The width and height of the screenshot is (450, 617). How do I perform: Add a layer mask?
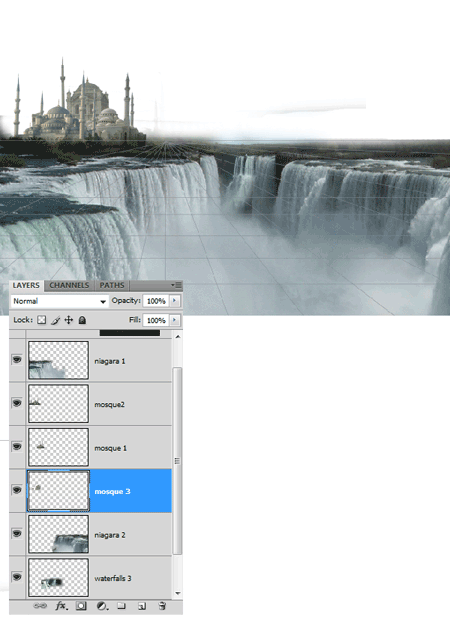pyautogui.click(x=81, y=606)
